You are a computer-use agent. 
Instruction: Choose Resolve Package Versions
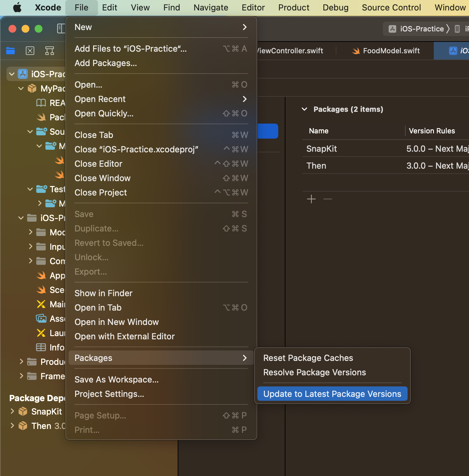[332, 372]
